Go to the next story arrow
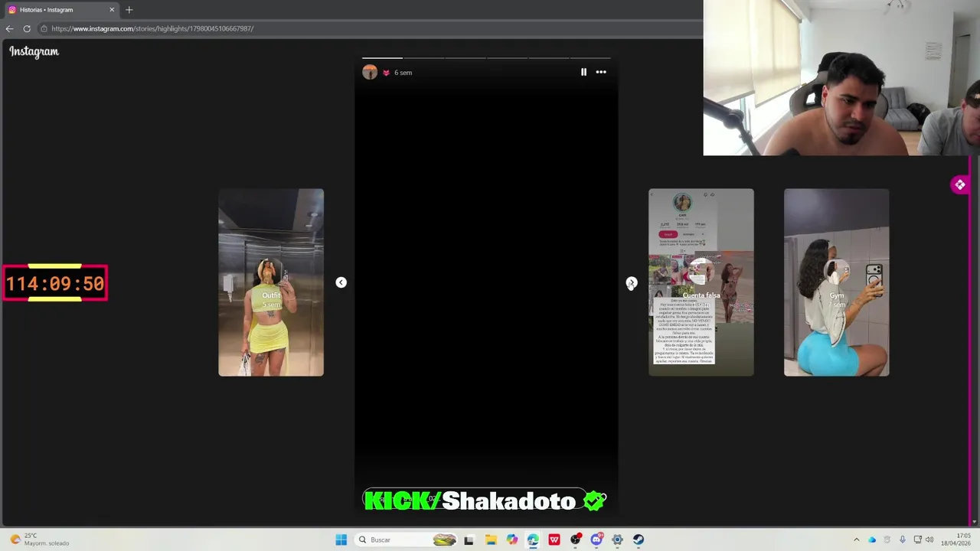The height and width of the screenshot is (551, 980). (632, 282)
